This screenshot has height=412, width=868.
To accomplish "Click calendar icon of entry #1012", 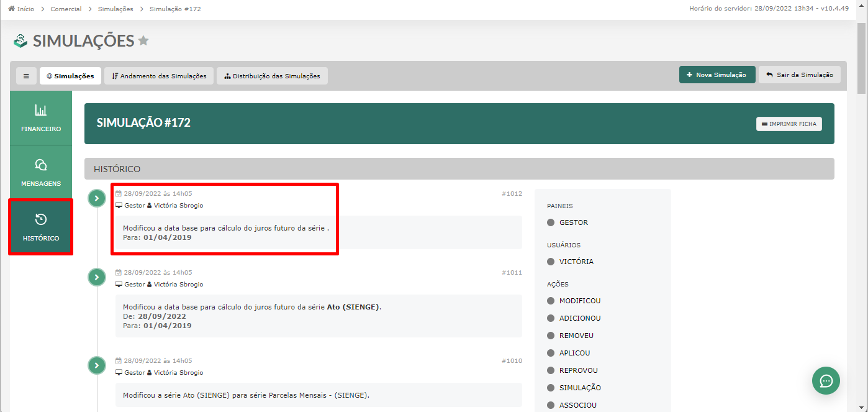I will (x=119, y=194).
